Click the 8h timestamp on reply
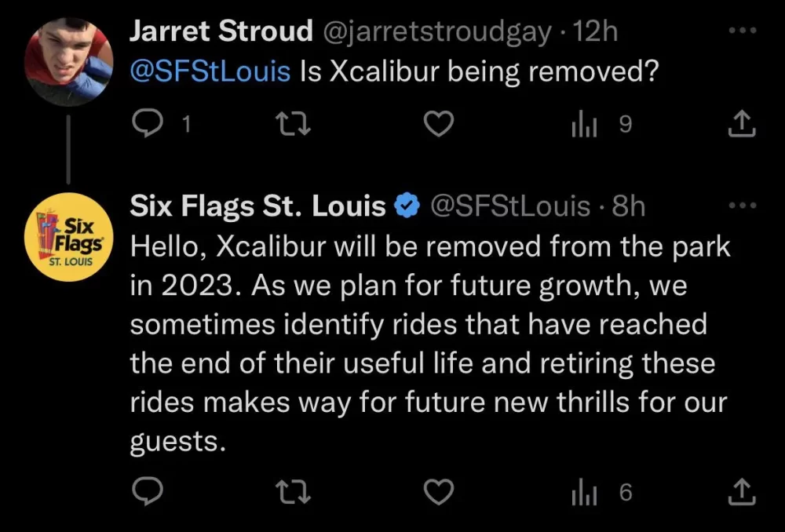 click(x=628, y=206)
